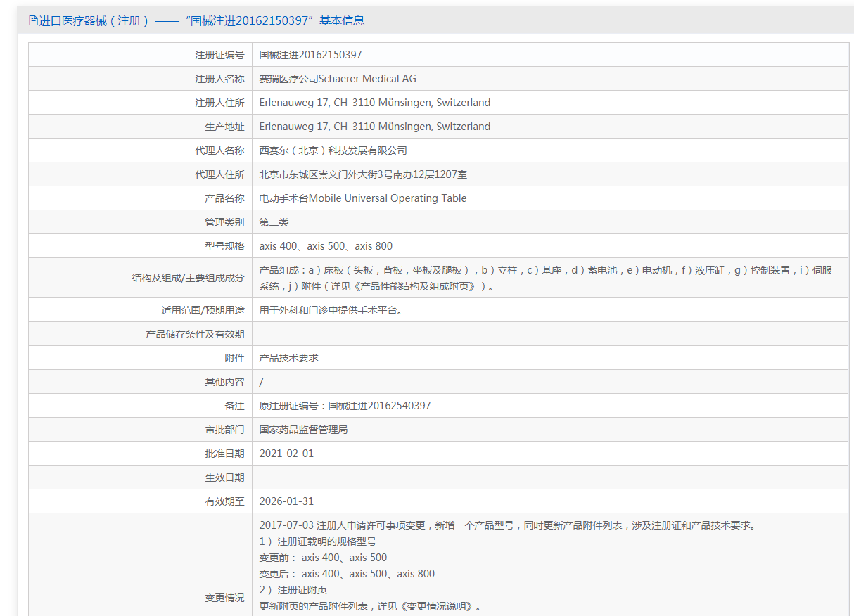This screenshot has height=616, width=854.
Task: Select the date 2026-01-31
Action: (x=286, y=501)
